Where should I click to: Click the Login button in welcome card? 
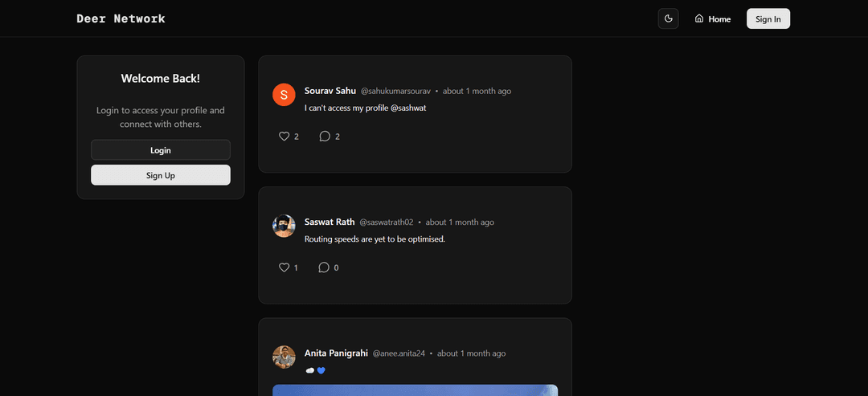click(161, 150)
